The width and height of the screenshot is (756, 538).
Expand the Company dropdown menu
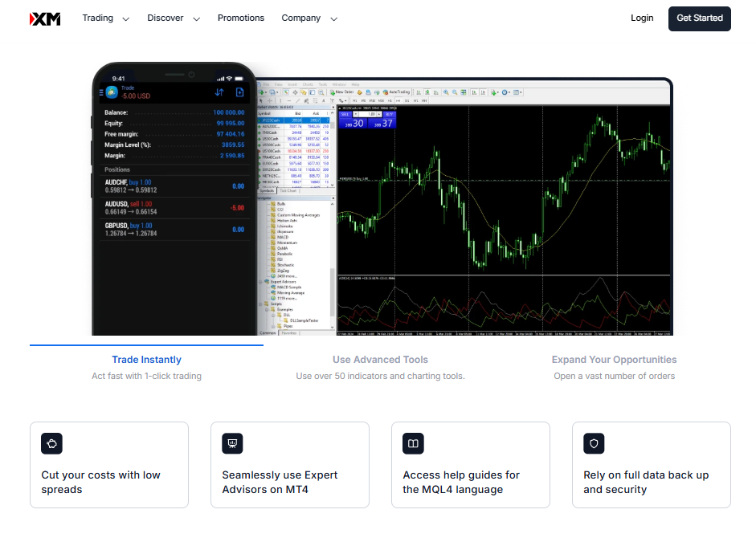pos(309,18)
